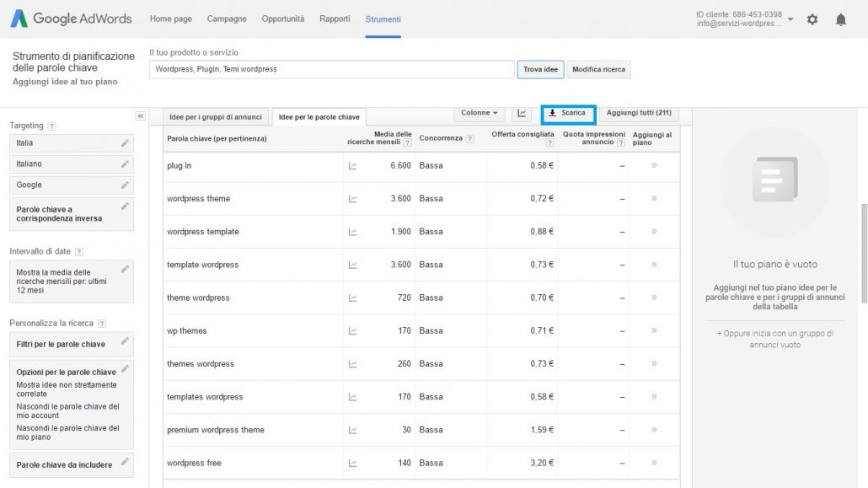Add wordpress template to plan
The height and width of the screenshot is (488, 868).
654,231
